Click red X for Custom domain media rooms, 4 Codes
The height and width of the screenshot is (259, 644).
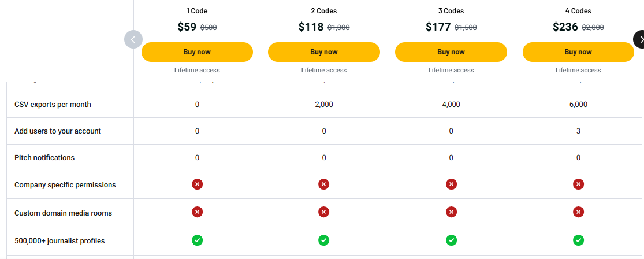(578, 212)
